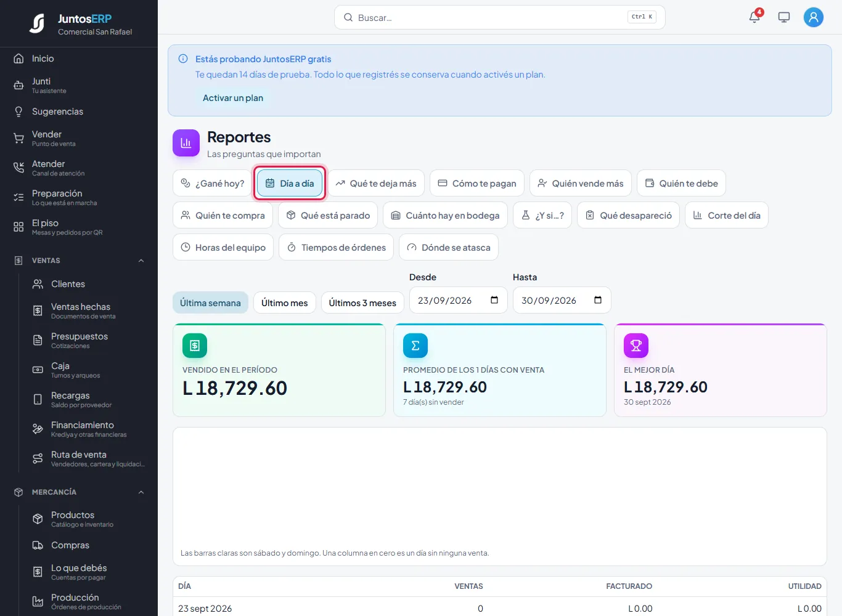Viewport: 842px width, 616px height.
Task: Open Sugerencias in the sidebar
Action: [79, 111]
